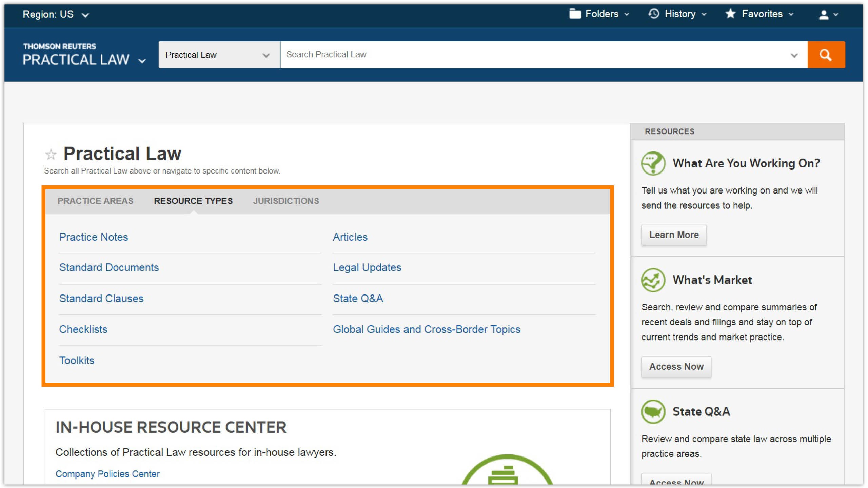Screen dimensions: 868x488
Task: Open the Practical Law category combo box
Action: 219,55
